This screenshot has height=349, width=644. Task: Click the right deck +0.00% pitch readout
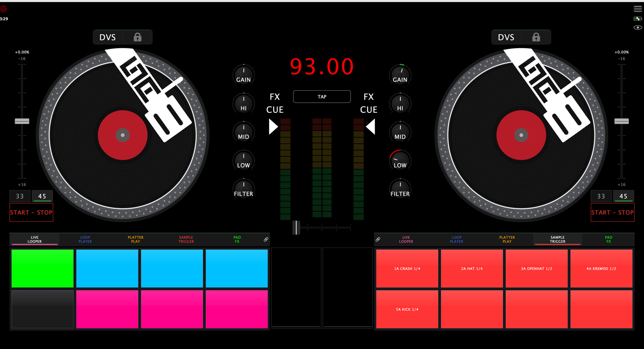click(621, 52)
